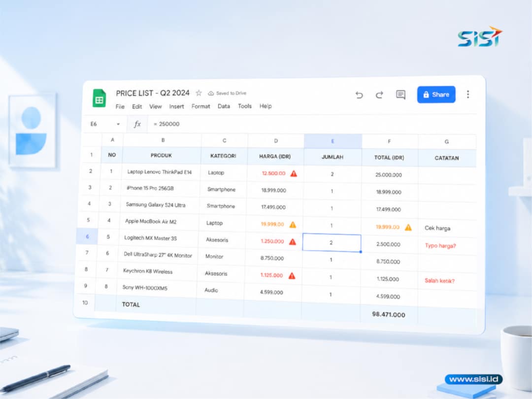Image resolution: width=532 pixels, height=399 pixels.
Task: Select column D header
Action: (276, 141)
